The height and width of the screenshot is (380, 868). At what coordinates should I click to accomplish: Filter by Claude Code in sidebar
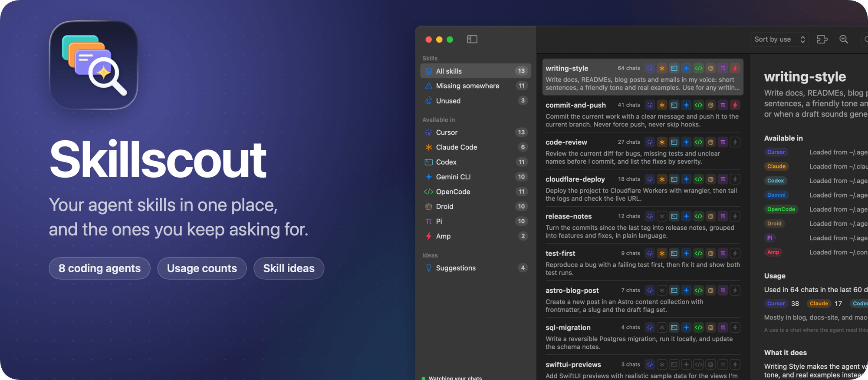click(x=476, y=147)
